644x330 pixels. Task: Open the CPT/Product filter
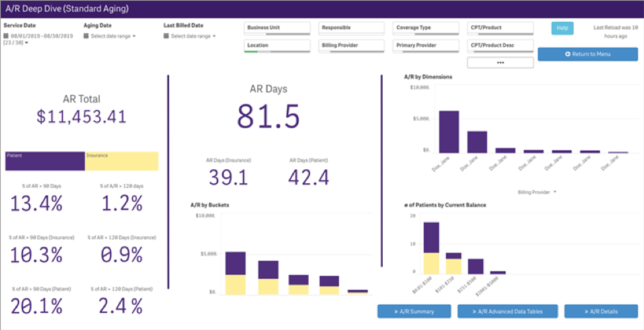501,28
